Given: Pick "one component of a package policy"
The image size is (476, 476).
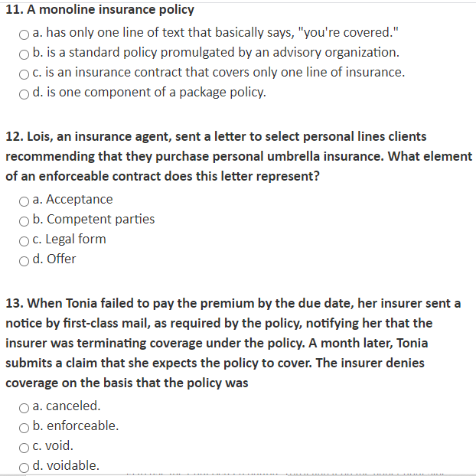Looking at the screenshot, I should (x=24, y=94).
